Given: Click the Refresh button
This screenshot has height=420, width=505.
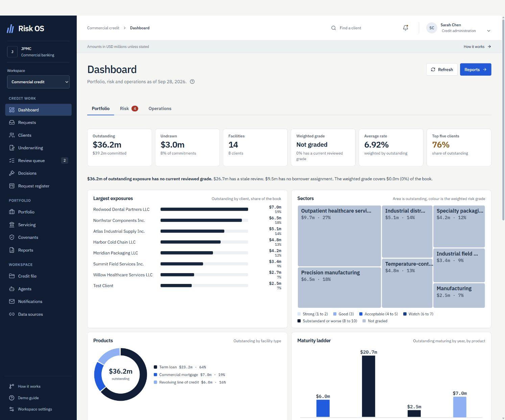Looking at the screenshot, I should 442,70.
